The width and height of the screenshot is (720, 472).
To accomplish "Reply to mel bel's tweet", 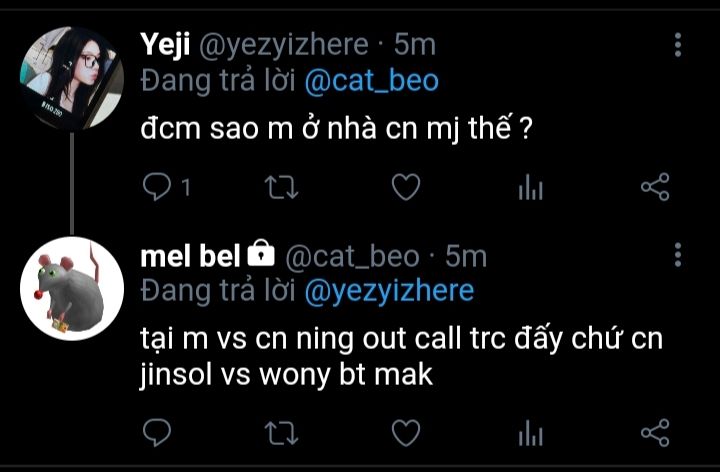I will coord(157,433).
